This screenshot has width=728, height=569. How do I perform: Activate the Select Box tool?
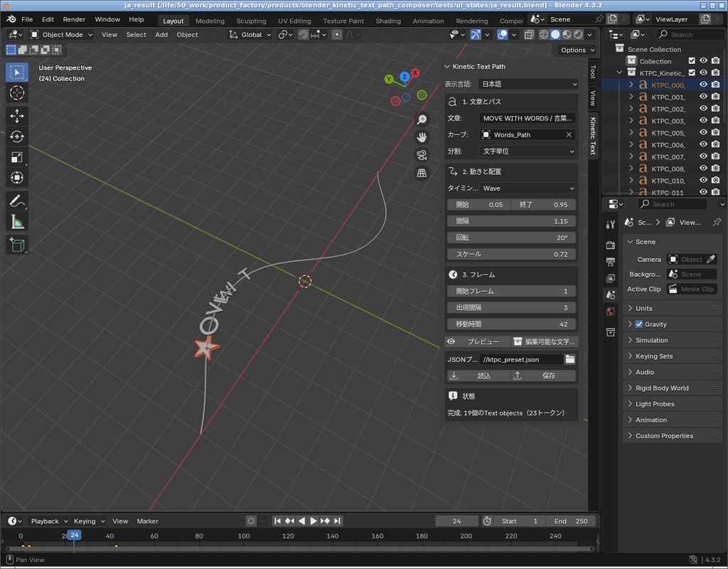coord(17,72)
